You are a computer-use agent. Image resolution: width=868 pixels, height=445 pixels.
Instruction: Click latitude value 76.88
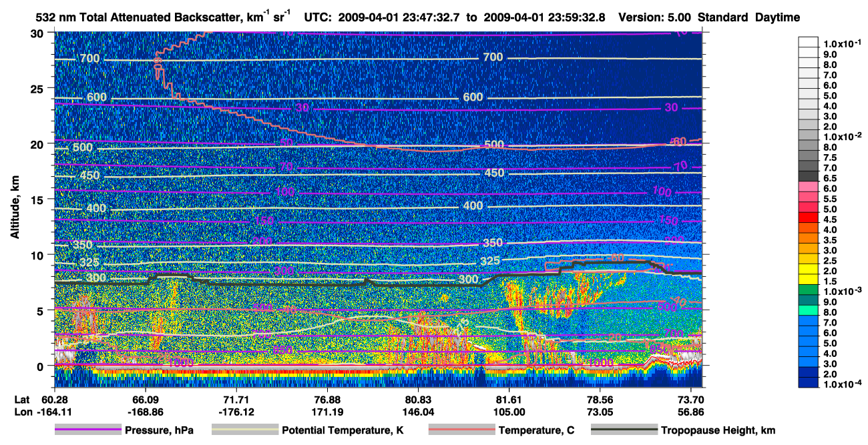(327, 399)
